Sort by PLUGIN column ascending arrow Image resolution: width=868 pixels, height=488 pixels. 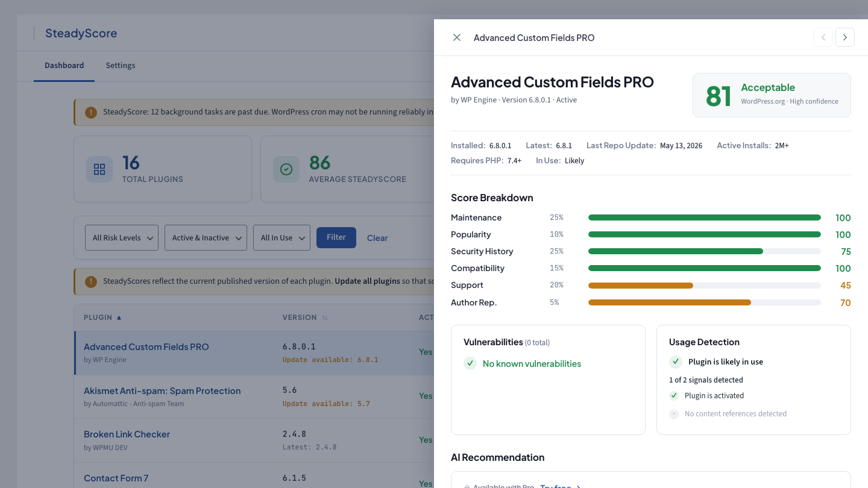(119, 318)
